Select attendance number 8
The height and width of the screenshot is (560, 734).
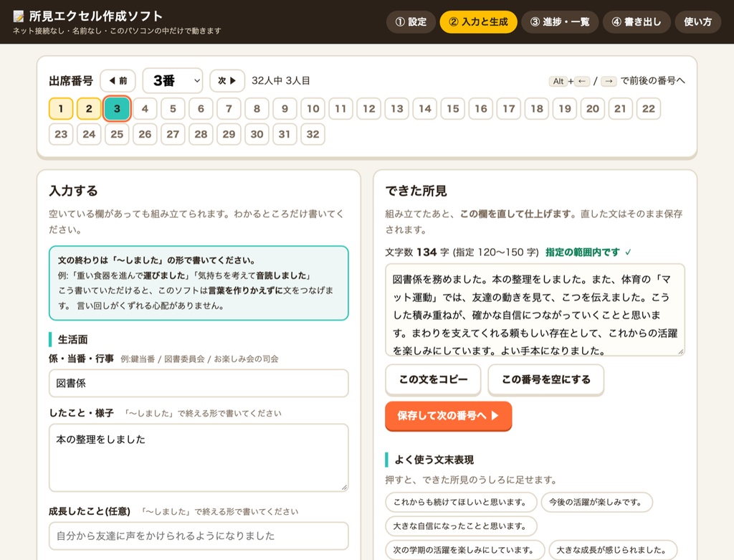coord(257,108)
